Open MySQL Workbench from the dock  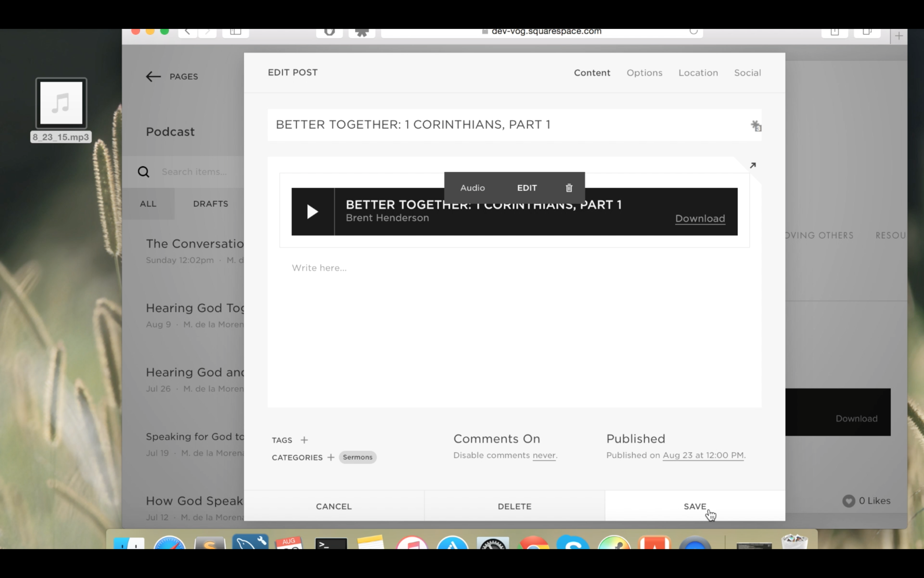click(x=250, y=542)
